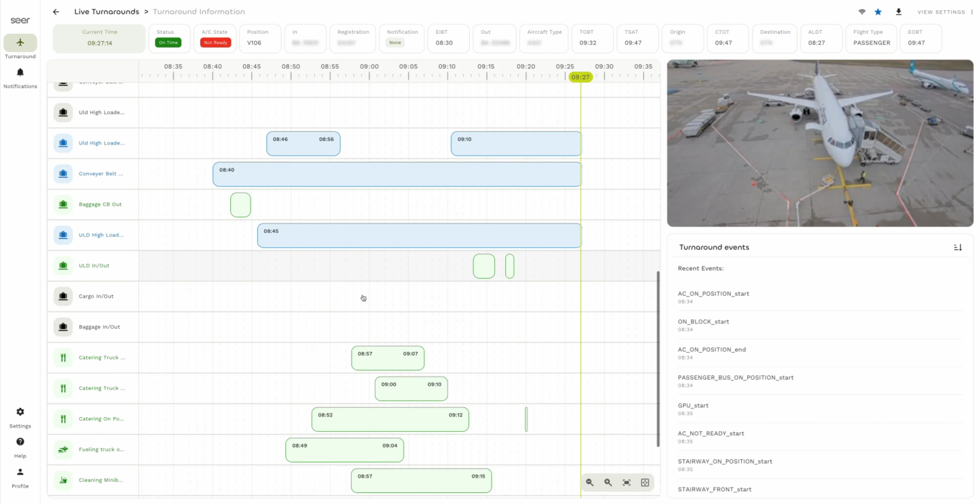Open the Profile section
The image size is (980, 504).
tap(20, 472)
